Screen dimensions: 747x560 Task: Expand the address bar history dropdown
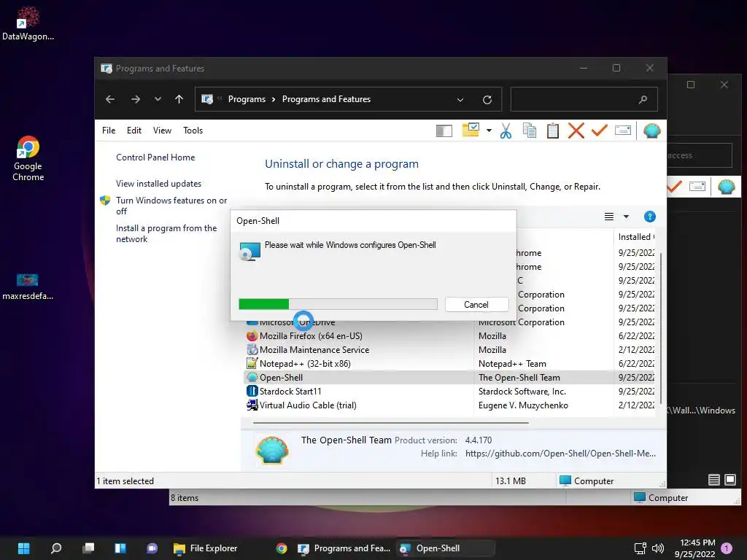(460, 99)
